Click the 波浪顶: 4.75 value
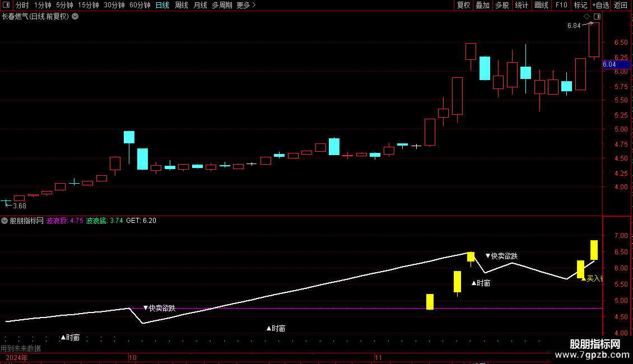The image size is (633, 364). pyautogui.click(x=64, y=221)
